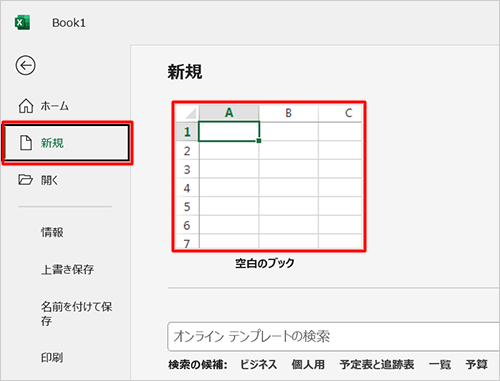Open the 情報 page
The width and height of the screenshot is (500, 381).
tap(52, 232)
